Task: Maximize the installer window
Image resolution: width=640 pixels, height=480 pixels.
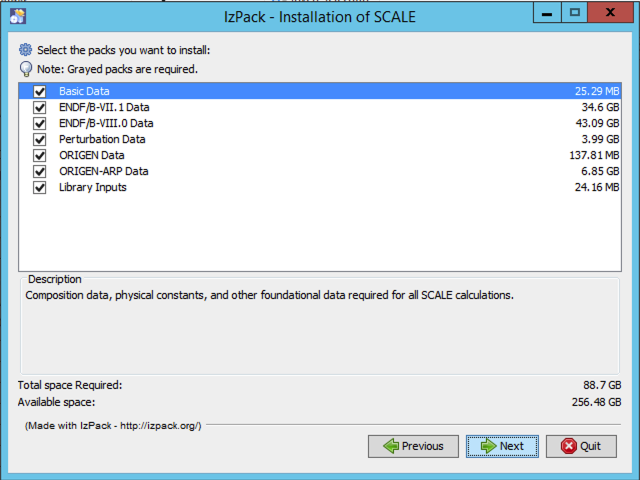Action: click(x=575, y=13)
